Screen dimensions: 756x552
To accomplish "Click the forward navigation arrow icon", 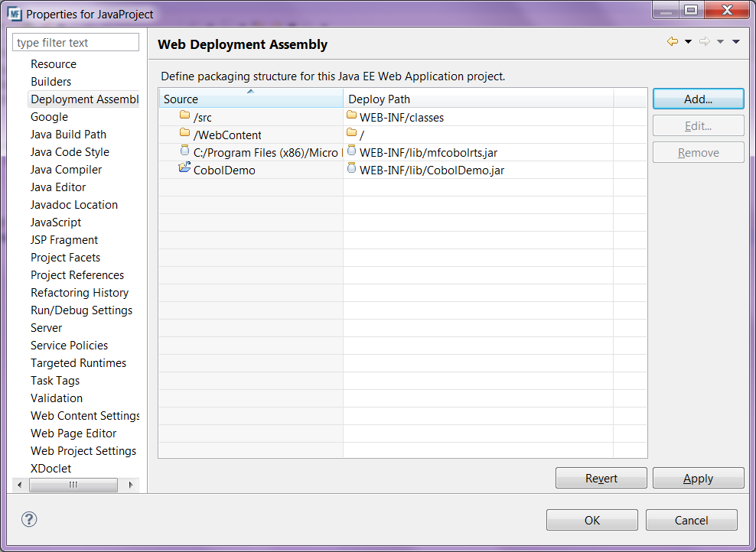I will click(x=705, y=42).
